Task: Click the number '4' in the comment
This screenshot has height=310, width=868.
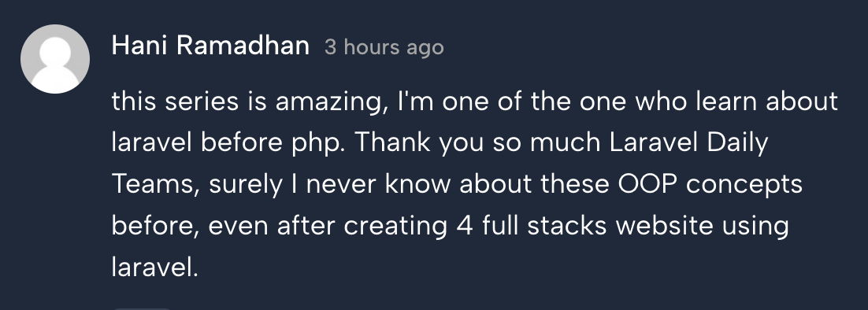Action: (465, 226)
